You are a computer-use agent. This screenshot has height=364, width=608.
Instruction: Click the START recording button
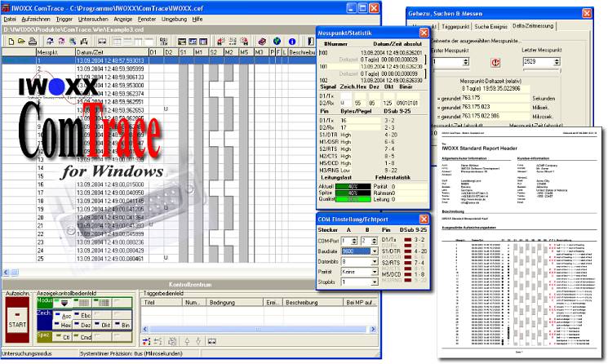click(x=17, y=320)
